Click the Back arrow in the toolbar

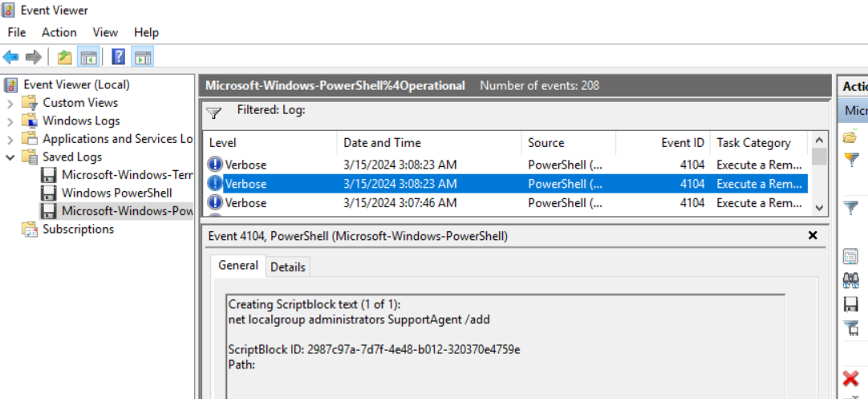click(x=10, y=57)
